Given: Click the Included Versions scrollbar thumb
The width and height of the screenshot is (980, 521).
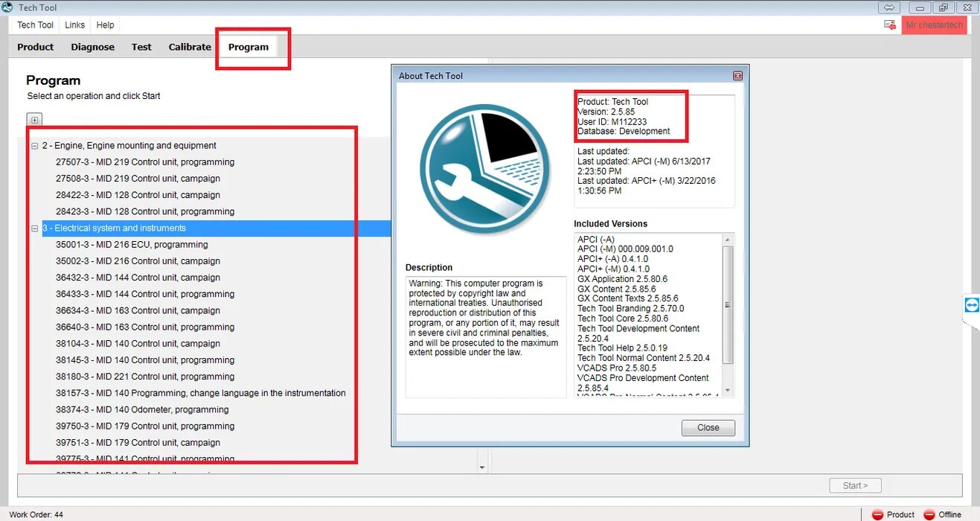Looking at the screenshot, I should (x=728, y=305).
